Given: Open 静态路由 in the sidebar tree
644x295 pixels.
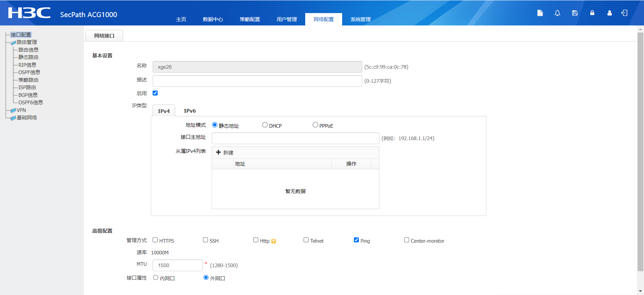Looking at the screenshot, I should point(29,57).
